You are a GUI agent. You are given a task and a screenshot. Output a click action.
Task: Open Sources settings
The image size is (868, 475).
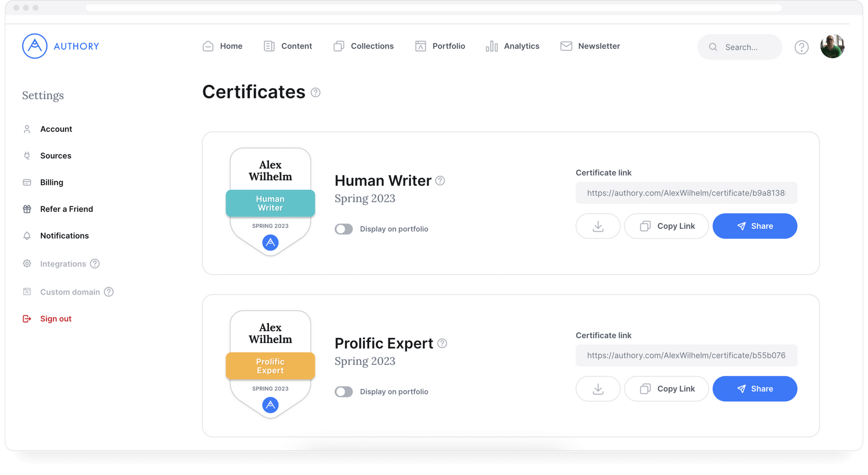tap(56, 155)
